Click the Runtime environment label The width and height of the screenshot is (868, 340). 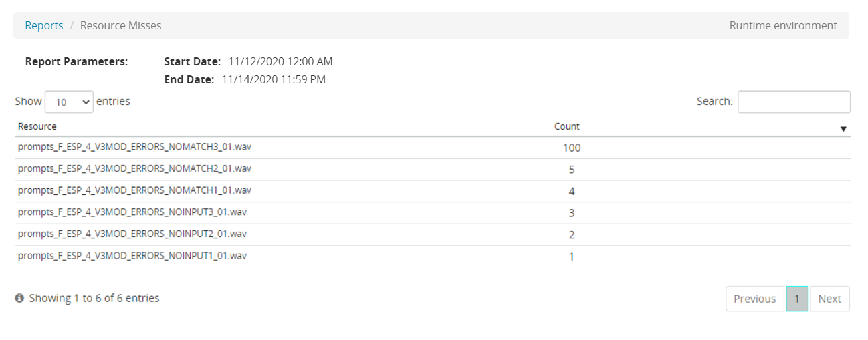783,25
